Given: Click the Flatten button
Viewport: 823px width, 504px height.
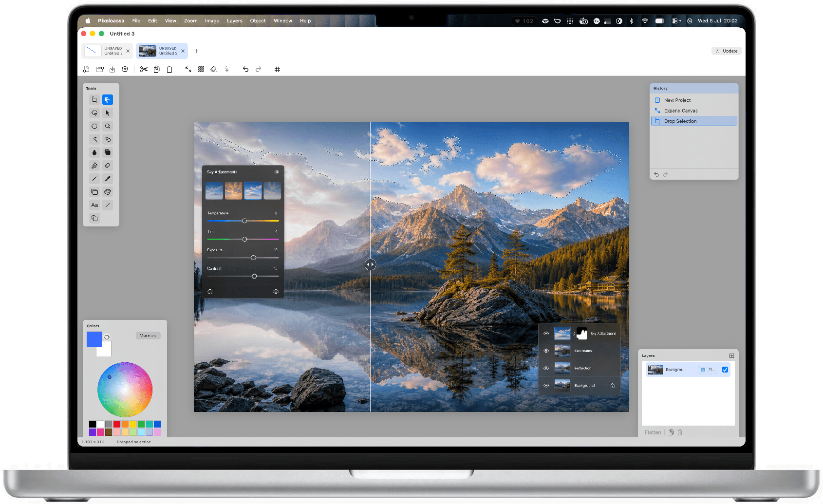Looking at the screenshot, I should pyautogui.click(x=653, y=432).
